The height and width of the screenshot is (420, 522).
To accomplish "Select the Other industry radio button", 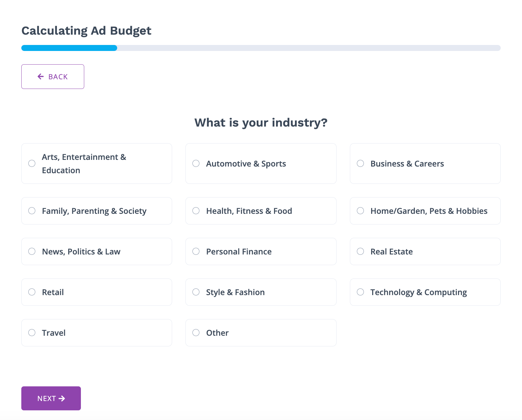I will coord(196,333).
